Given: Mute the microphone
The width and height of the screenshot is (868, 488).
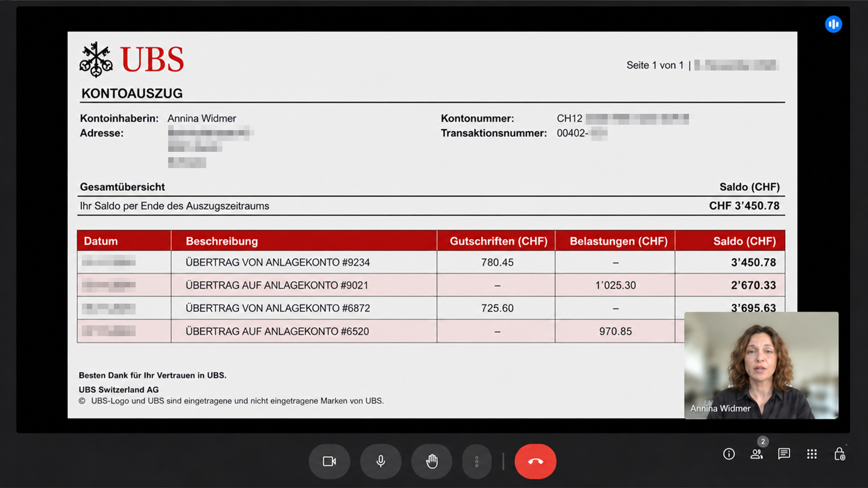Looking at the screenshot, I should (381, 461).
